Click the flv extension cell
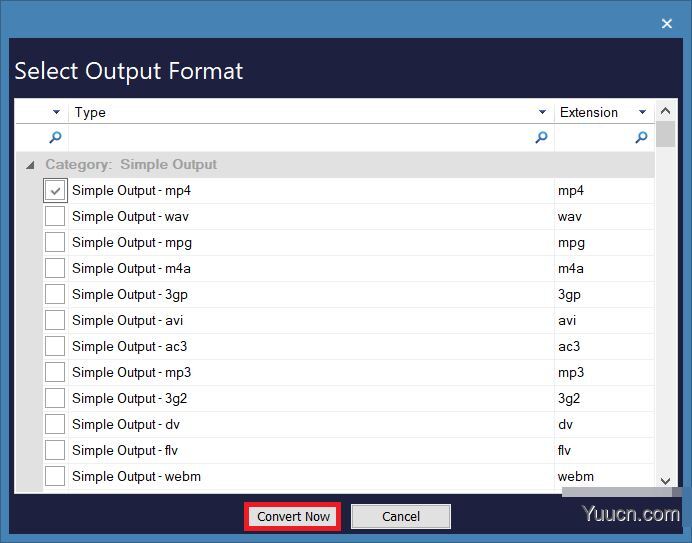This screenshot has width=692, height=543. (x=604, y=451)
